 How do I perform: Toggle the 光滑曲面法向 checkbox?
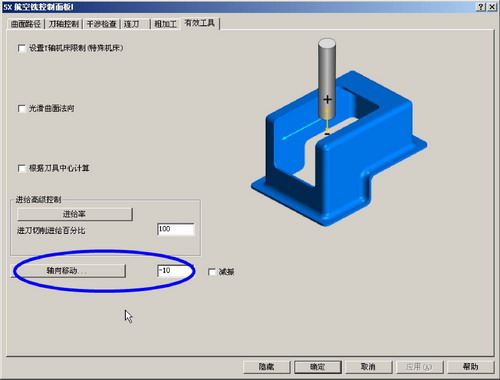22,109
